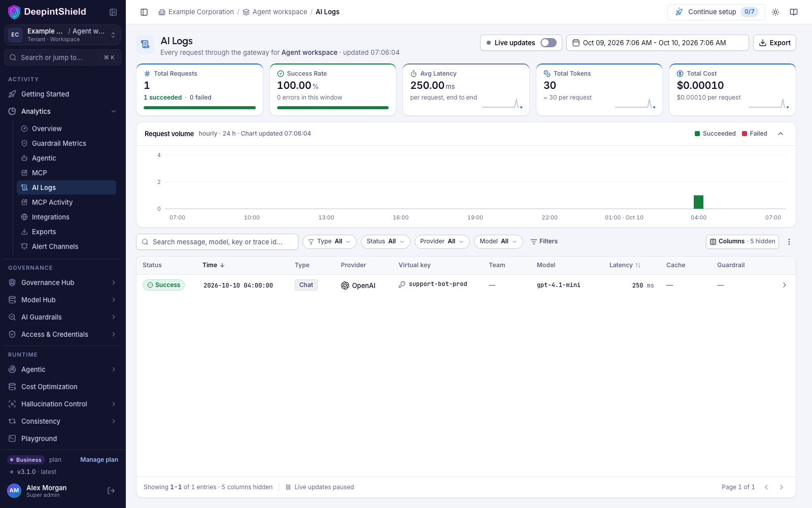Open Playground in the sidebar
The width and height of the screenshot is (812, 508).
[62, 438]
